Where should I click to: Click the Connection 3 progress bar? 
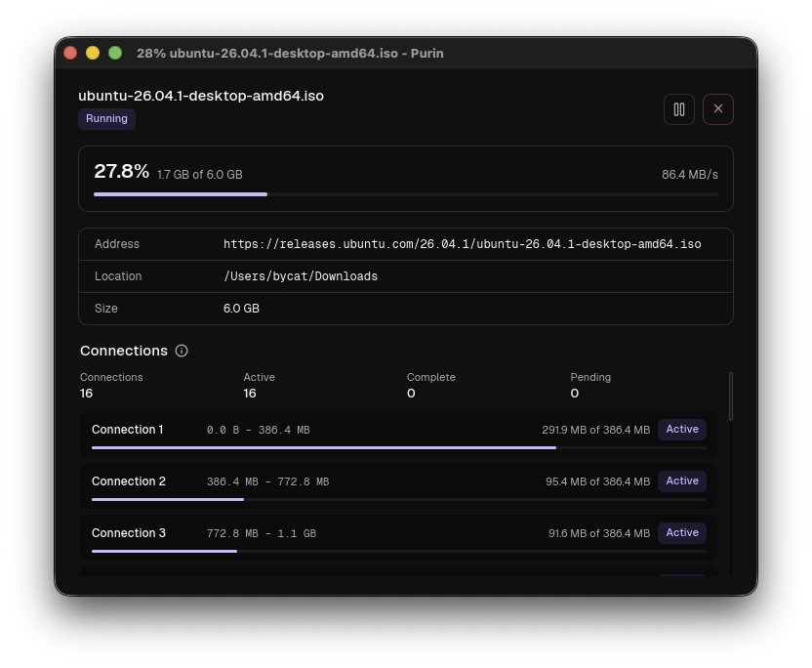(399, 552)
